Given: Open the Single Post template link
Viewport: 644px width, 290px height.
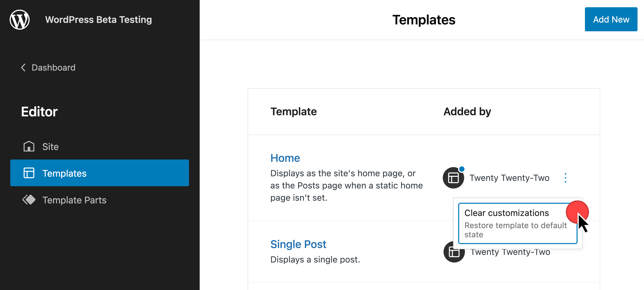Looking at the screenshot, I should click(x=298, y=244).
